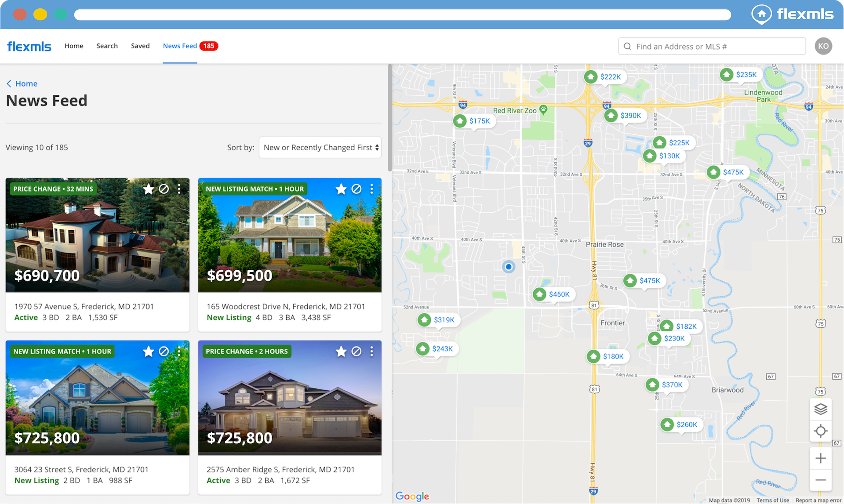Open the Sort by dropdown
This screenshot has height=504, width=844.
320,148
